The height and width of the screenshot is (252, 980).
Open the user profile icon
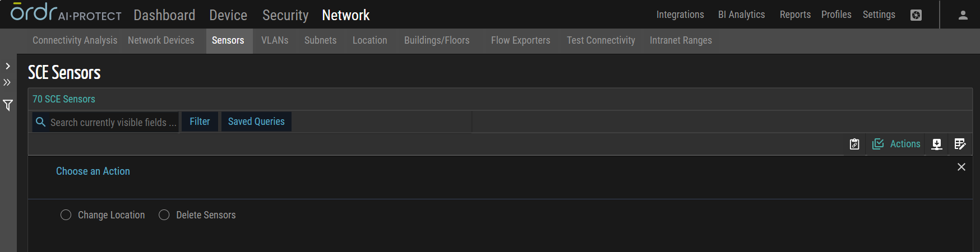[x=963, y=15]
